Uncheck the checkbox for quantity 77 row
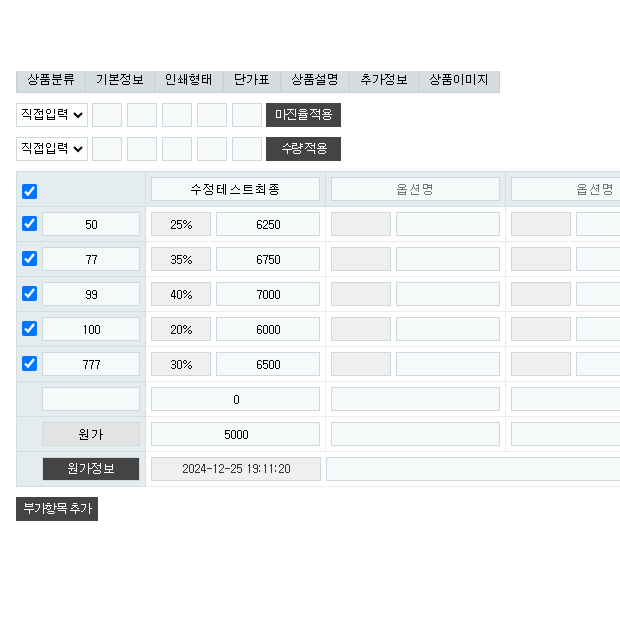The image size is (620, 620). [29, 259]
